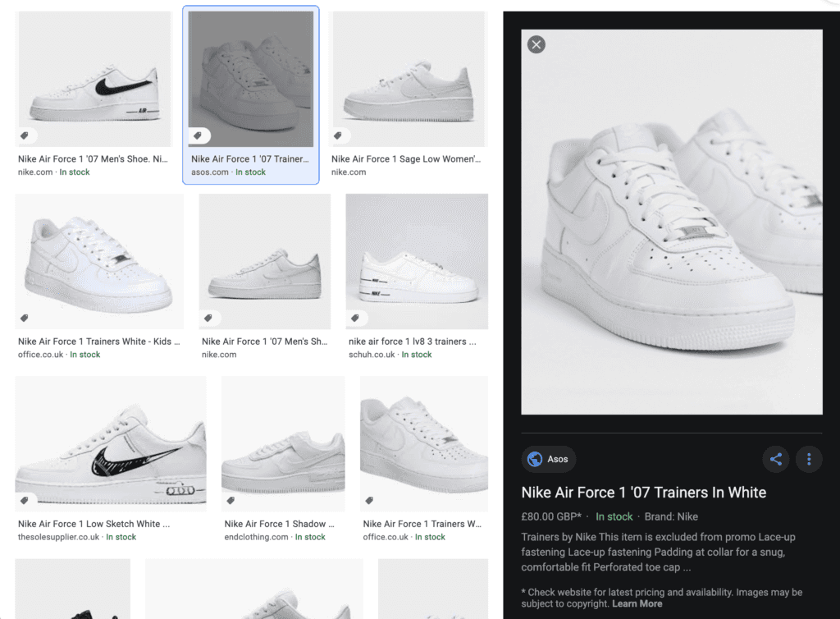This screenshot has width=840, height=619.
Task: Click the product tag icon on the black swoosh shoe
Action: click(x=25, y=135)
